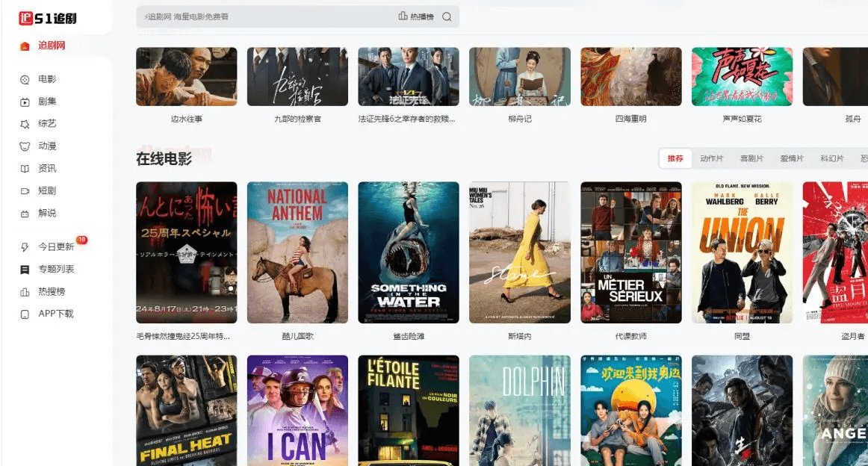Screen dimensions: 868x466
Task: Click the 边水往事 title text
Action: 187,119
